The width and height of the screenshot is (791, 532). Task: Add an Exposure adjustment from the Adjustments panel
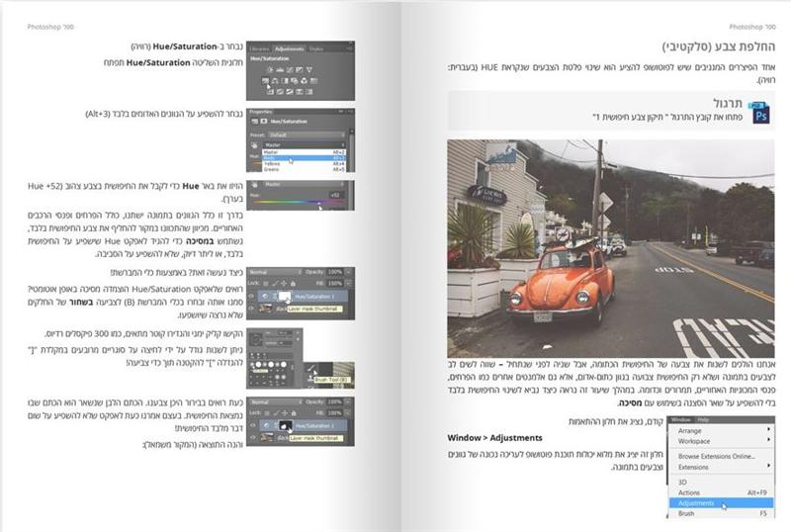(300, 69)
